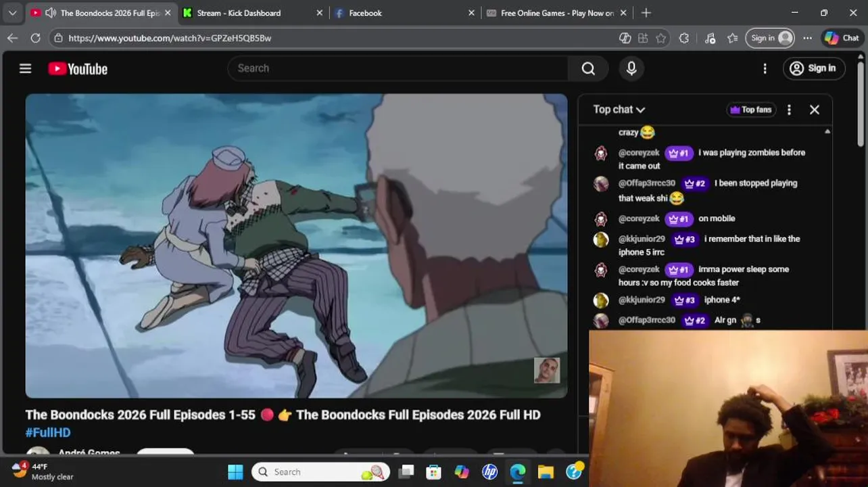The image size is (868, 487).
Task: Click @coreyzek avatar on power sleep message
Action: (601, 270)
